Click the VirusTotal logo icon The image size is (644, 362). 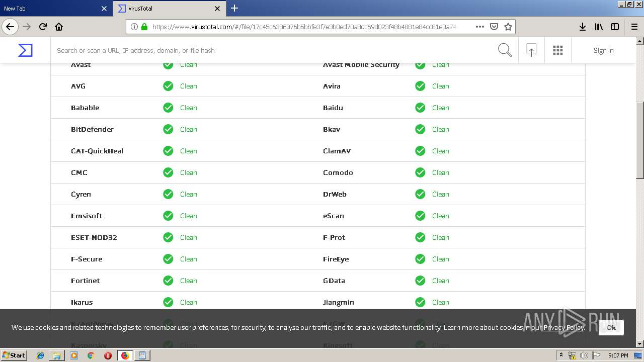click(x=25, y=50)
